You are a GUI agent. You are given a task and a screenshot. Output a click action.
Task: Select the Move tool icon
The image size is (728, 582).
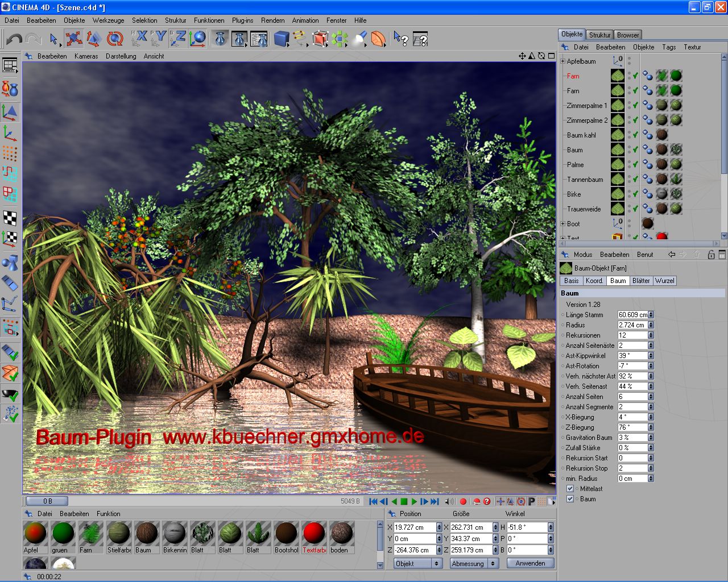[74, 39]
